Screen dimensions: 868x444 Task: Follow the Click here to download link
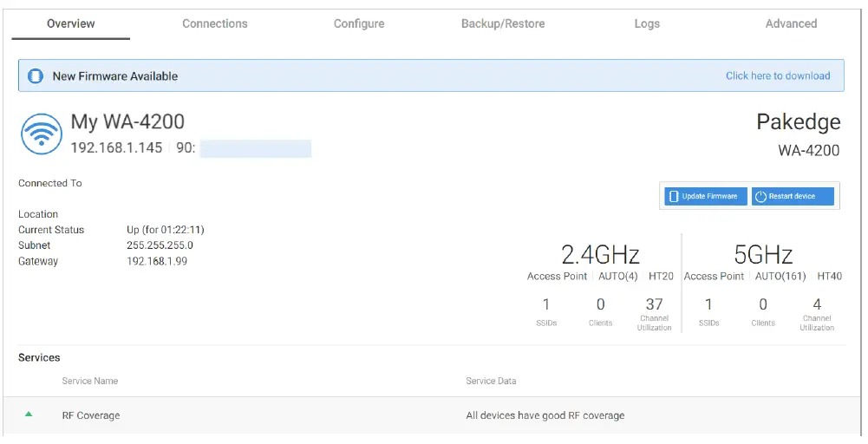778,75
